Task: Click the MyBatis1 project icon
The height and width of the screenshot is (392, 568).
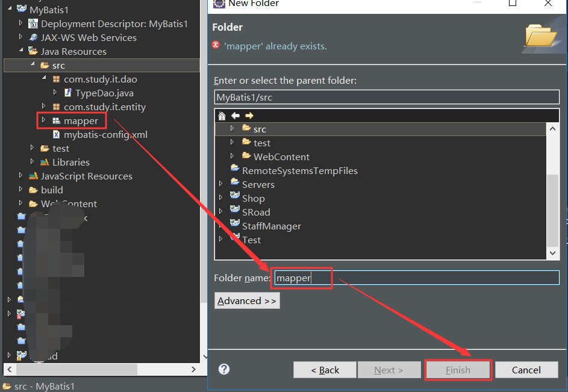Action: 22,8
